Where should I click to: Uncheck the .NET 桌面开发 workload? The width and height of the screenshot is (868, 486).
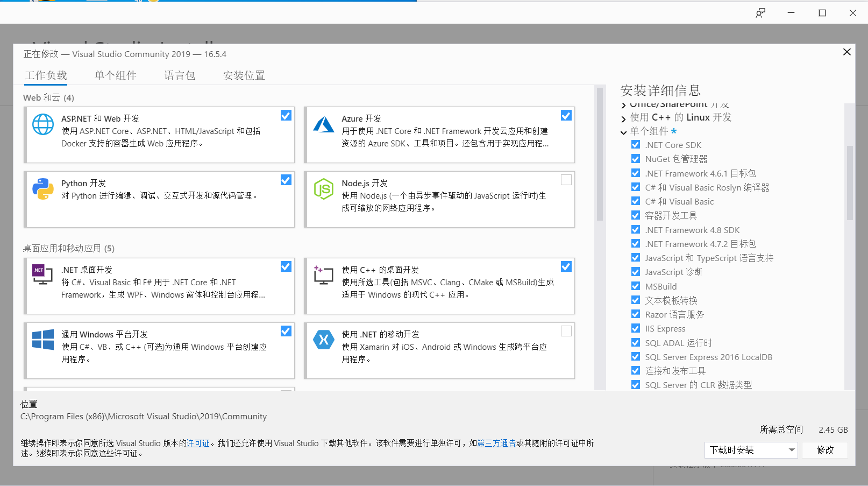[286, 266]
